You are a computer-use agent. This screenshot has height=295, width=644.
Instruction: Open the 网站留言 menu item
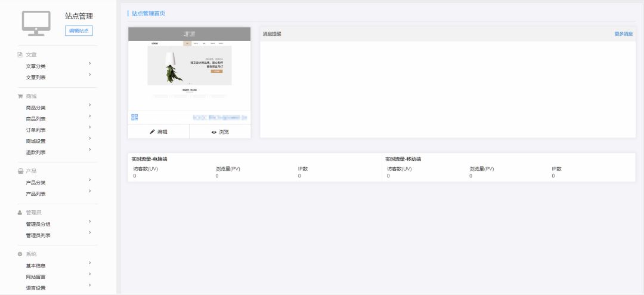point(36,277)
